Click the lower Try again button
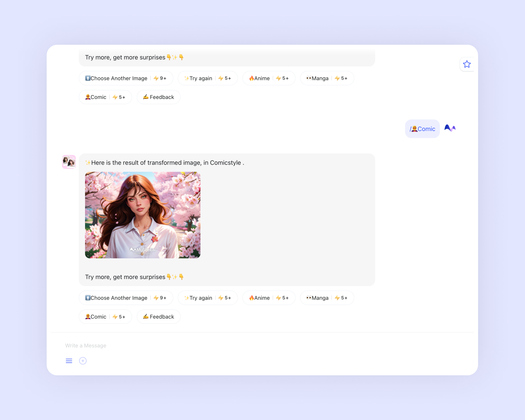Screen dimensions: 525x420 [208, 298]
